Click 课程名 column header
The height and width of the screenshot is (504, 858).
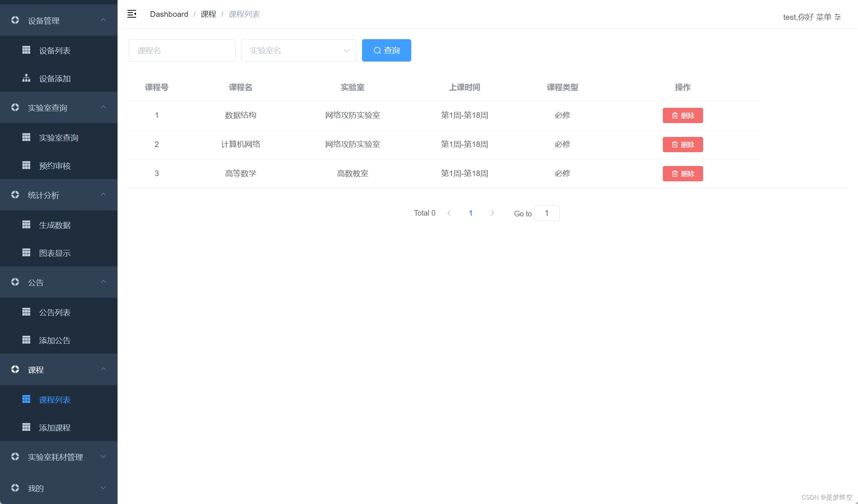[241, 87]
